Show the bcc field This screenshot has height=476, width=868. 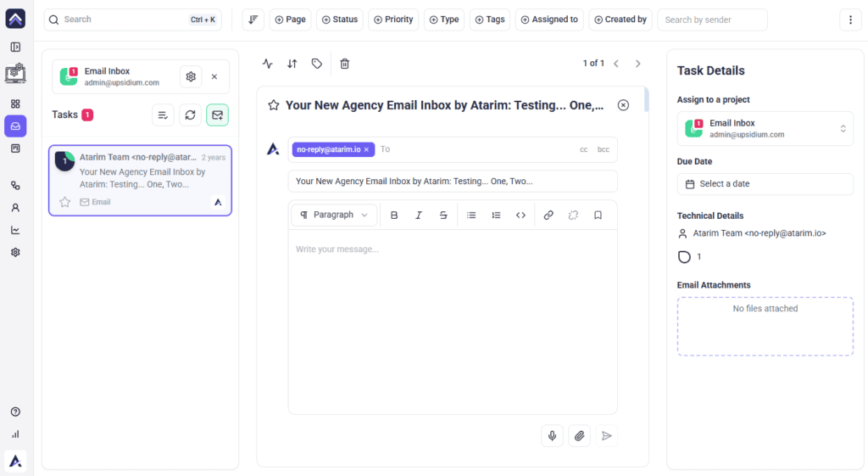tap(604, 149)
